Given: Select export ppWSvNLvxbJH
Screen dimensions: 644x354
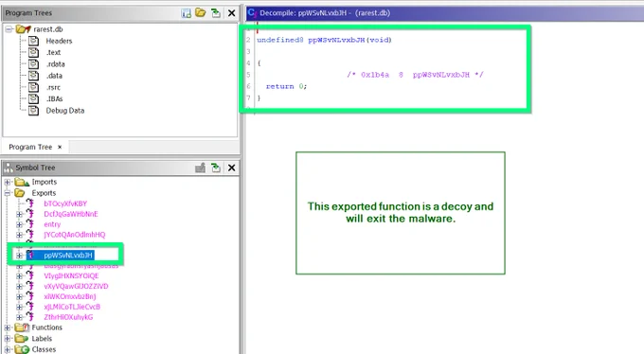Looking at the screenshot, I should pyautogui.click(x=68, y=256).
